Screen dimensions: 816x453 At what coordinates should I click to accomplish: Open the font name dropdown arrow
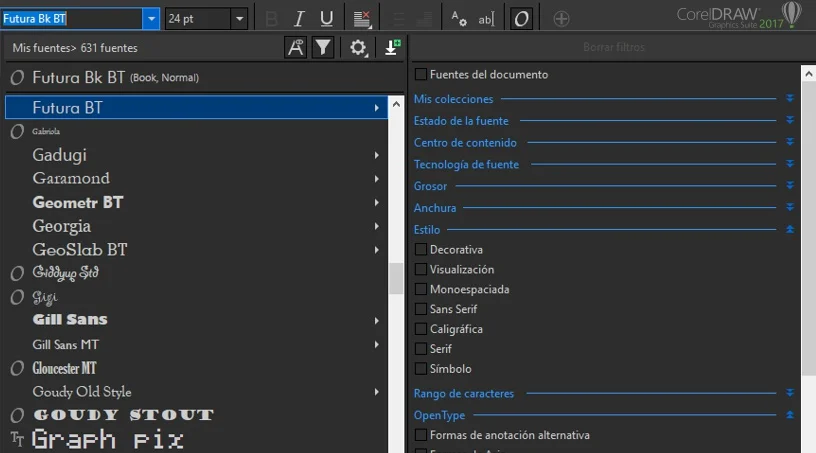151,19
